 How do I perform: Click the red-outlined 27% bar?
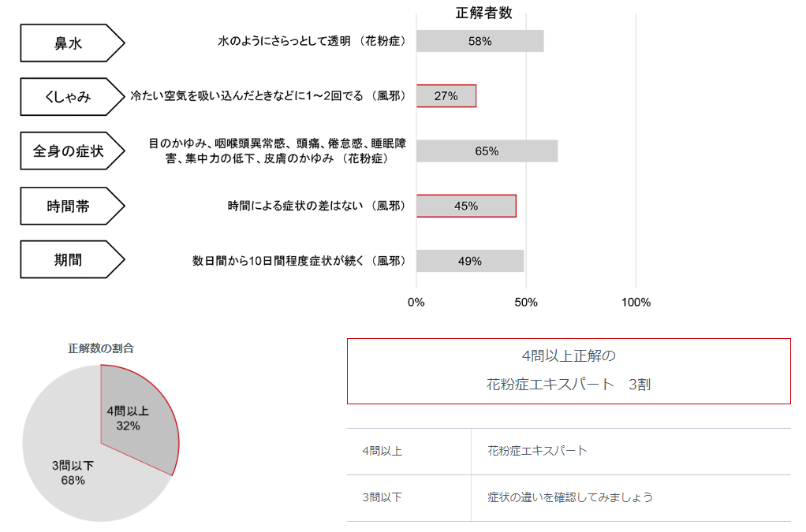(446, 96)
